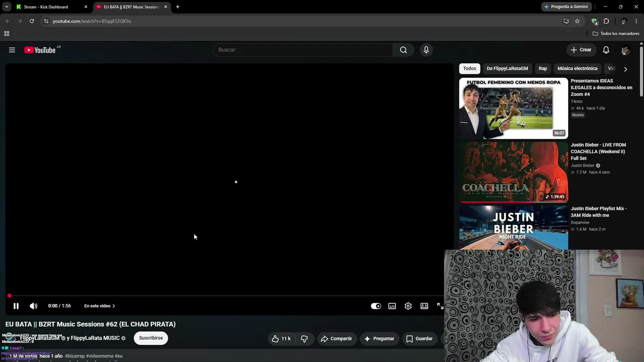Open the YouTube account avatar menu
The width and height of the screenshot is (644, 362).
[625, 50]
